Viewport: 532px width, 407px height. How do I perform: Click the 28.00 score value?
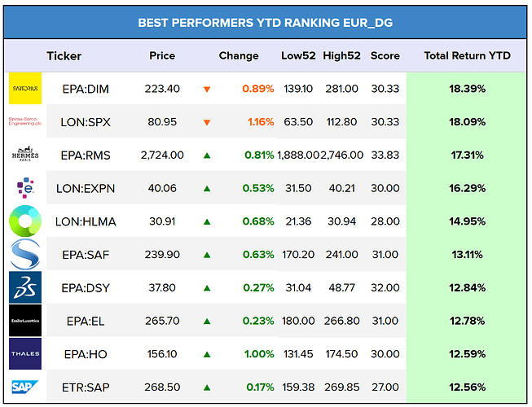point(385,221)
